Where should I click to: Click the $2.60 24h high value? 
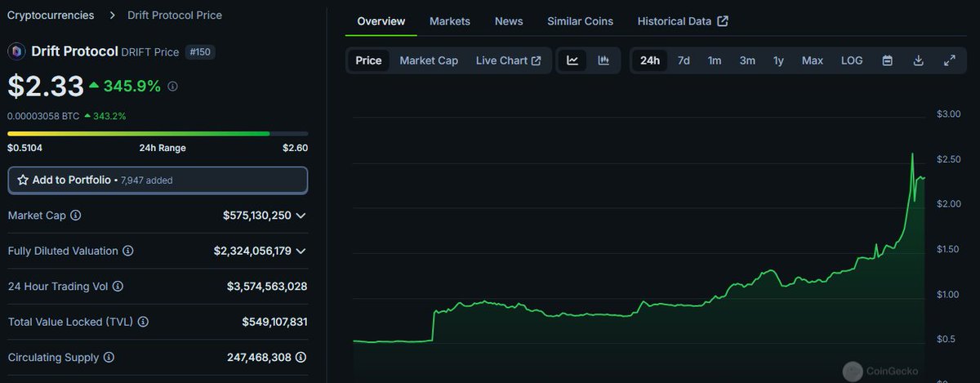coord(295,148)
